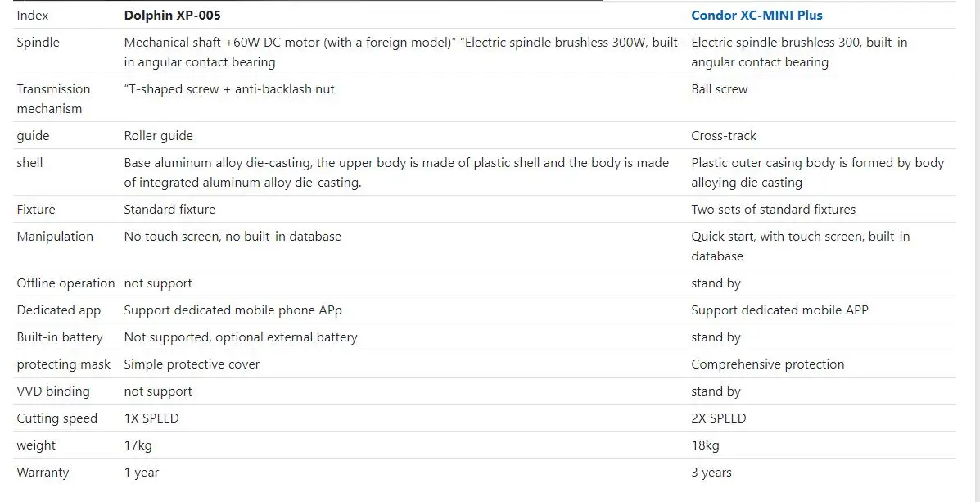Click Support dedicated mobile phone APp text
Image resolution: width=980 pixels, height=502 pixels.
pyautogui.click(x=233, y=310)
